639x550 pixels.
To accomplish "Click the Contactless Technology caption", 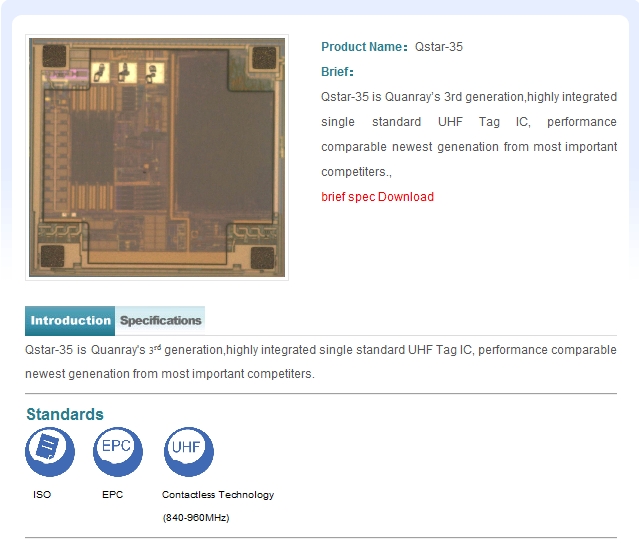I will pyautogui.click(x=218, y=495).
